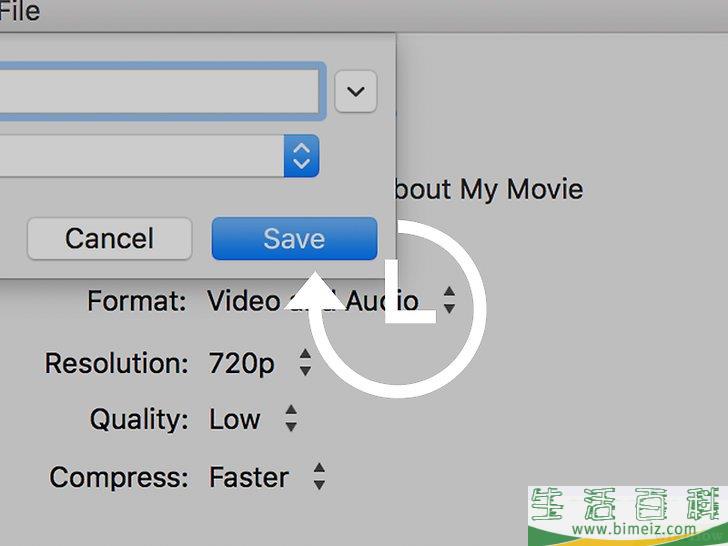Click the 720p resolution value

(x=241, y=364)
